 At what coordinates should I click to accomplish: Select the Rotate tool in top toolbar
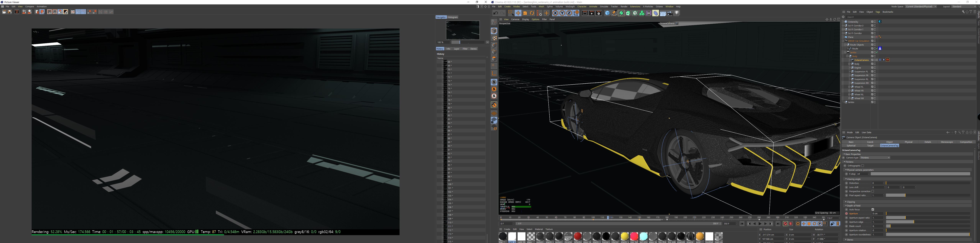point(532,13)
